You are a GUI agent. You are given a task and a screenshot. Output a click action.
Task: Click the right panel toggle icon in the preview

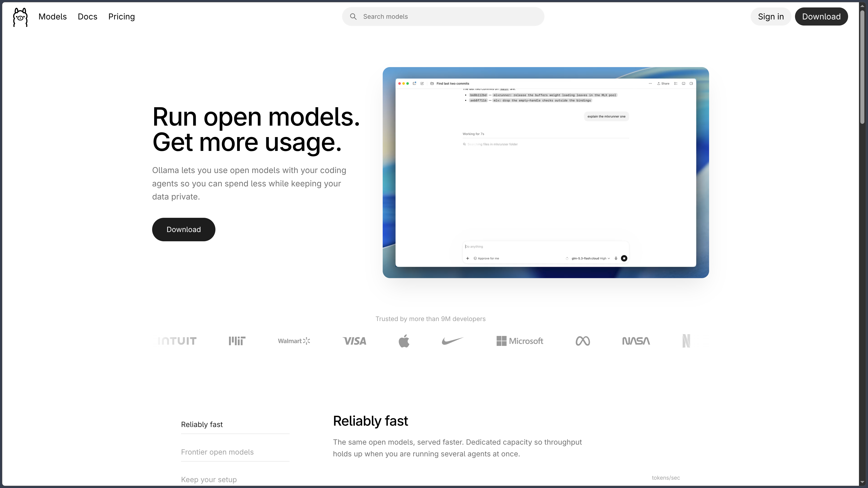point(691,84)
